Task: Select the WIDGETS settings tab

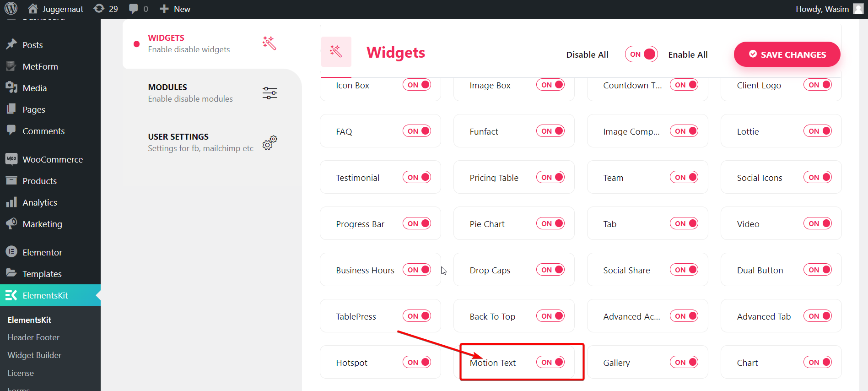Action: pos(212,43)
